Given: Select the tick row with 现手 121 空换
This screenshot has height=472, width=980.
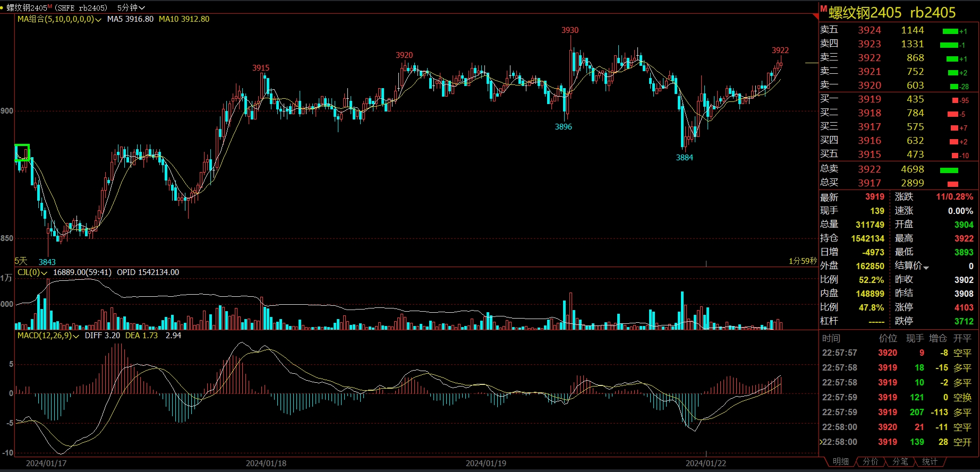Looking at the screenshot, I should [897, 398].
